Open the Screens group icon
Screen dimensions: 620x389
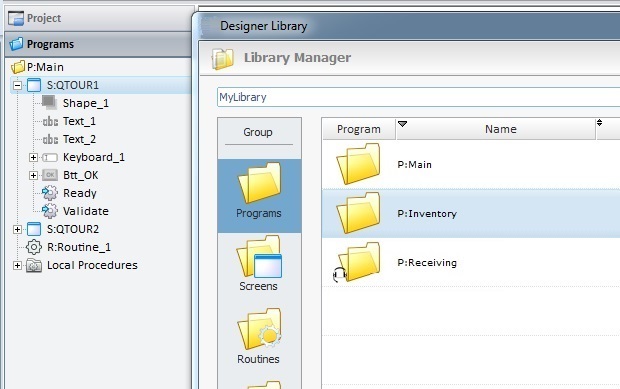click(259, 256)
